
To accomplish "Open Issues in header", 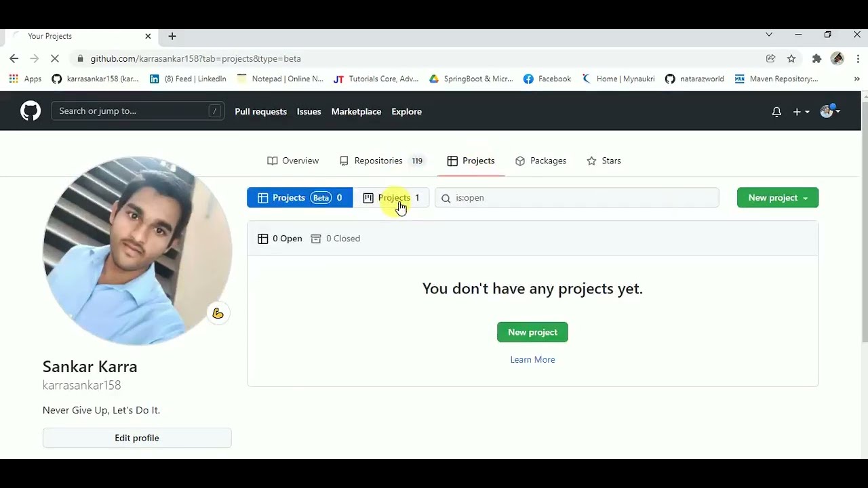I will pos(309,111).
